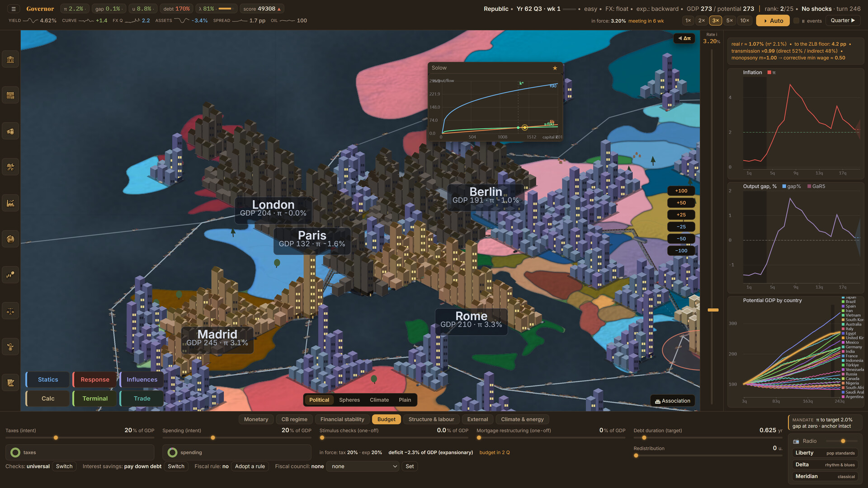
Task: Collapse the Δπ panel arrow
Action: click(x=684, y=38)
